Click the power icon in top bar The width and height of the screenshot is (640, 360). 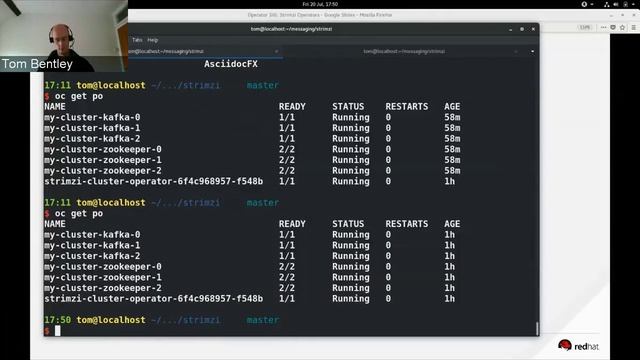point(626,4)
